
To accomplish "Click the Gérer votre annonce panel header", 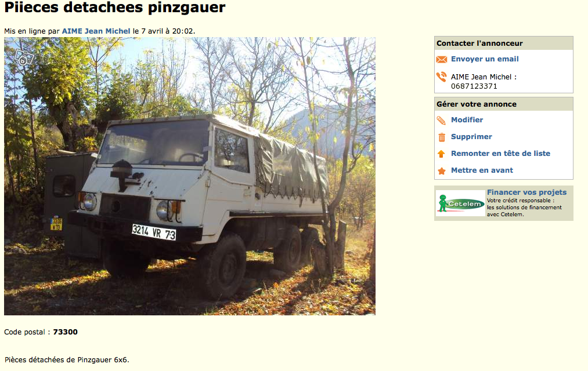I will [x=504, y=104].
